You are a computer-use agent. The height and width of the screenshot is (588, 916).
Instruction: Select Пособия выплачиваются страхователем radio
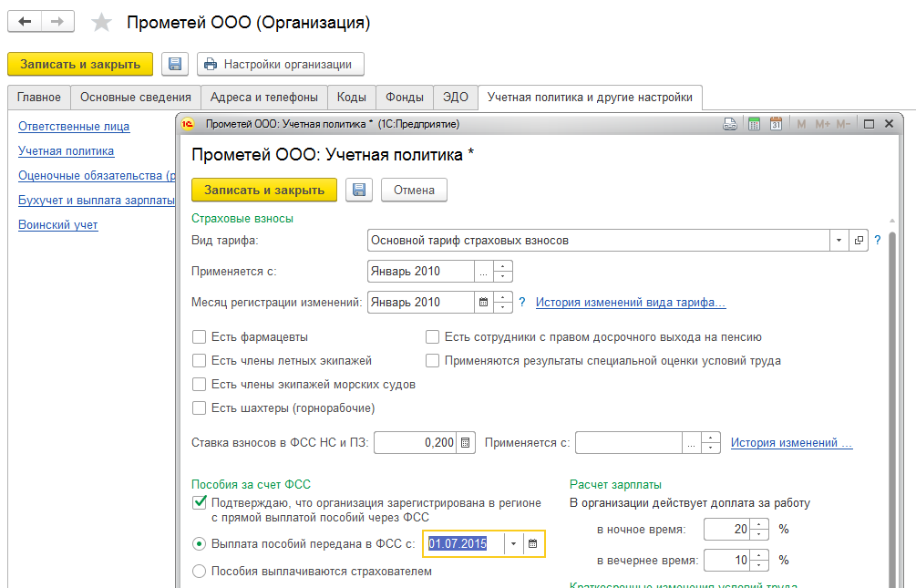200,571
